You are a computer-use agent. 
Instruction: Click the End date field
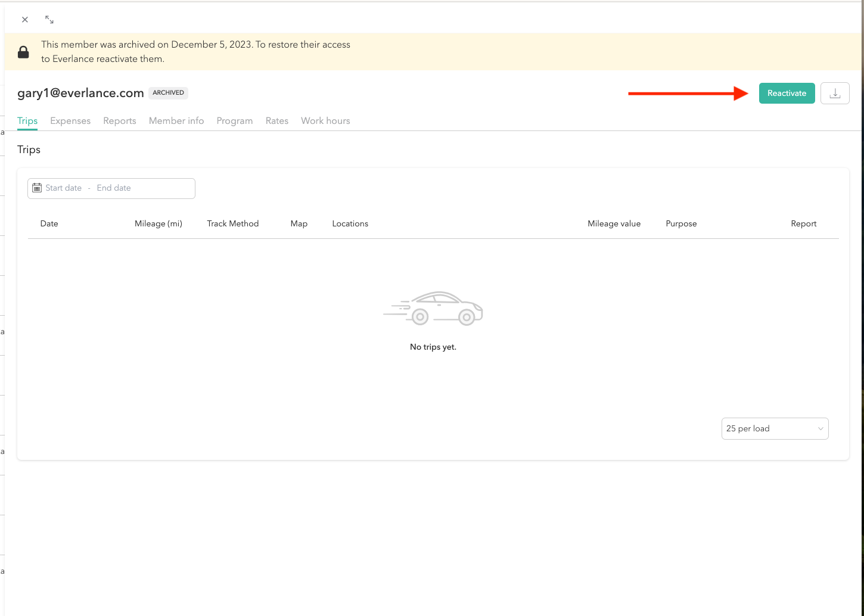coord(113,188)
